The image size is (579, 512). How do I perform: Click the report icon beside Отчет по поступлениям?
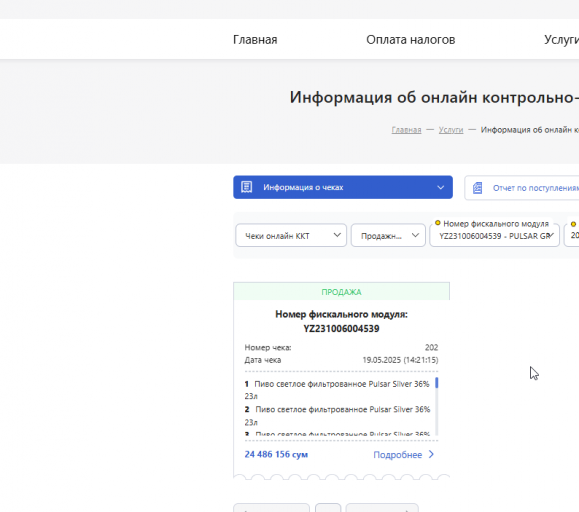(477, 188)
